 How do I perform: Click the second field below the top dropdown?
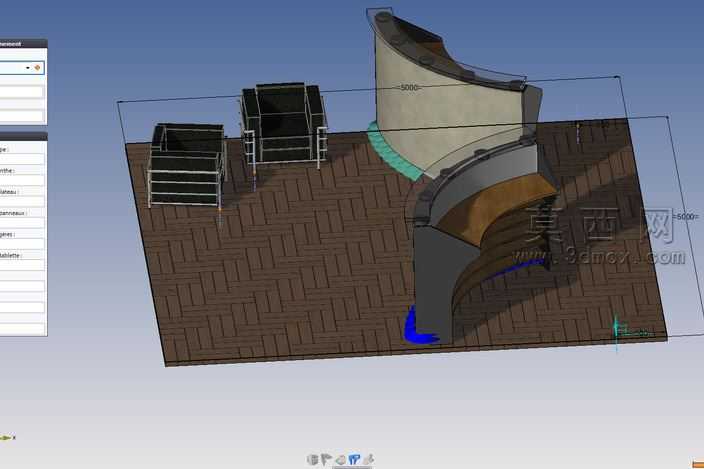click(22, 116)
